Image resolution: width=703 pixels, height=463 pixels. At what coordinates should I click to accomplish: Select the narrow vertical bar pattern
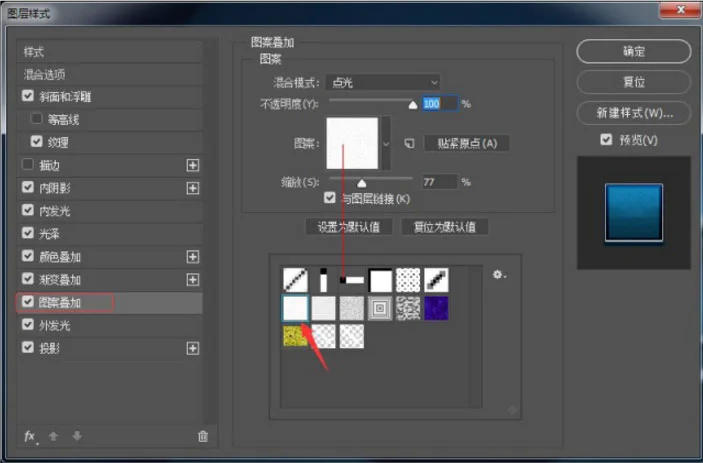(323, 280)
